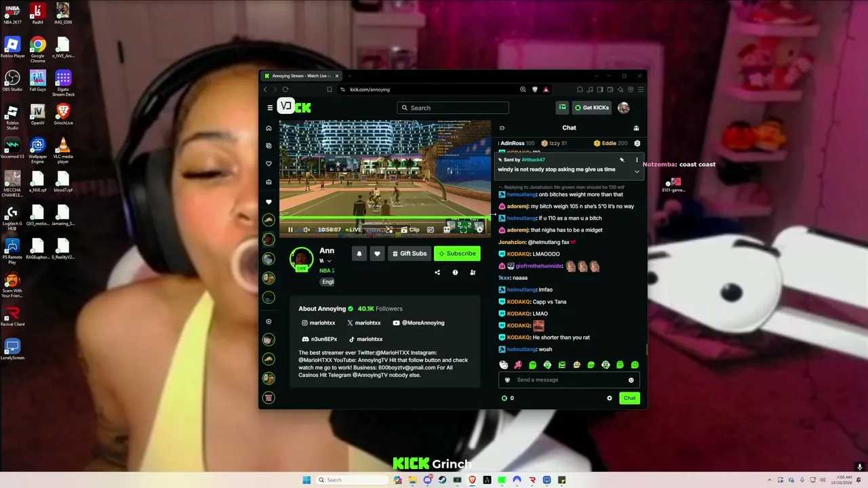Go to Home in Kick sidebar
Image resolution: width=868 pixels, height=488 pixels.
[269, 128]
